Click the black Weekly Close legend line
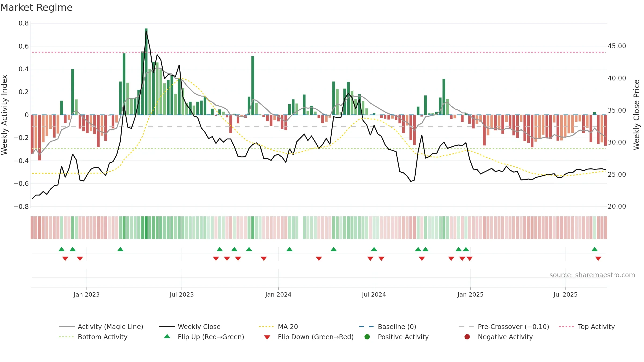 pyautogui.click(x=167, y=327)
